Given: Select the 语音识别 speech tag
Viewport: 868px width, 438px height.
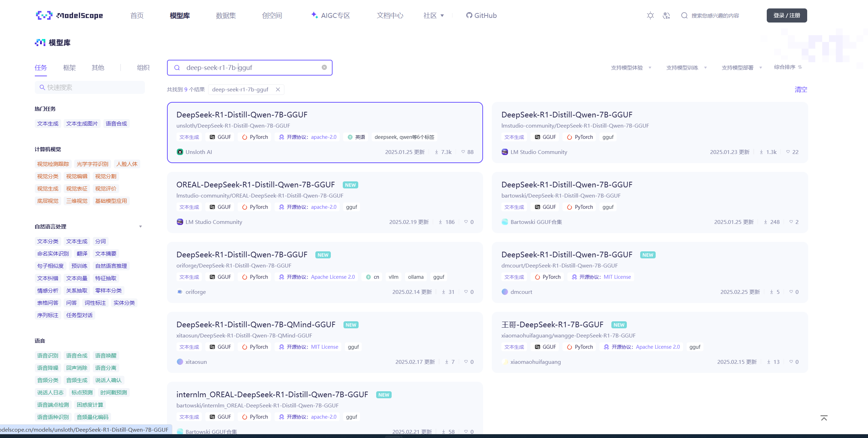Looking at the screenshot, I should pos(48,356).
